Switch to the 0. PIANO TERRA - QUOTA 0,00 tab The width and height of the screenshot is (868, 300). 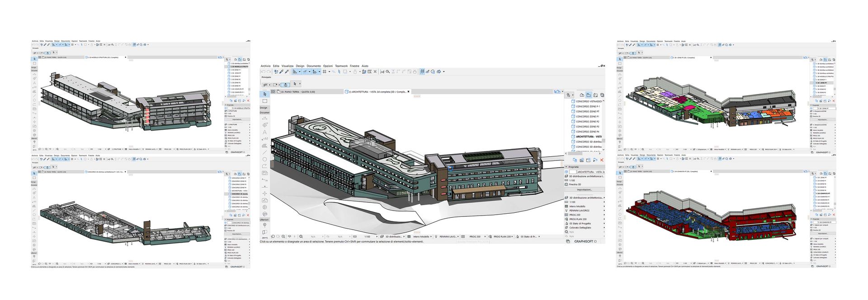[298, 92]
